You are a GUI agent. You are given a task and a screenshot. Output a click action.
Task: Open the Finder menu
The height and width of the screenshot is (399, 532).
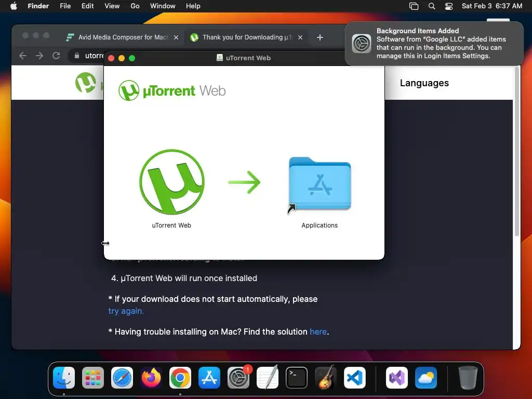[38, 6]
